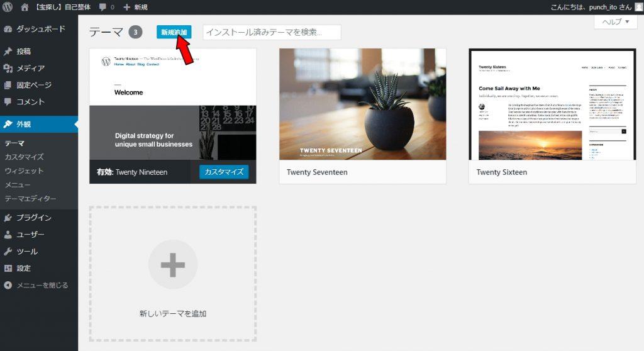Click the ダッシュボード gauge icon
The image size is (644, 351).
[8, 29]
